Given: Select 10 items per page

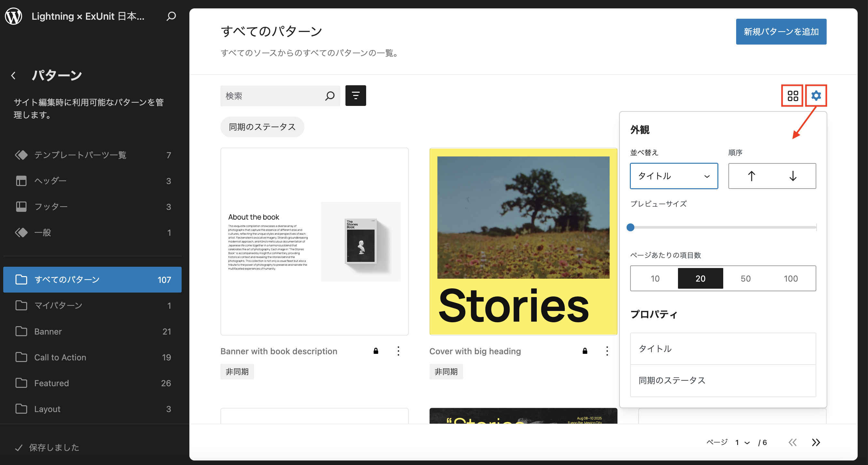Looking at the screenshot, I should pos(655,278).
